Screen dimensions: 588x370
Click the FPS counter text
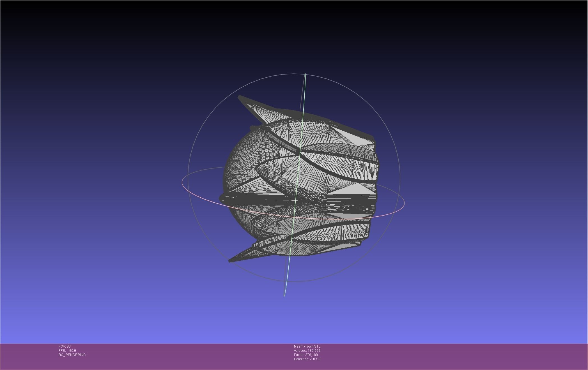(x=67, y=351)
